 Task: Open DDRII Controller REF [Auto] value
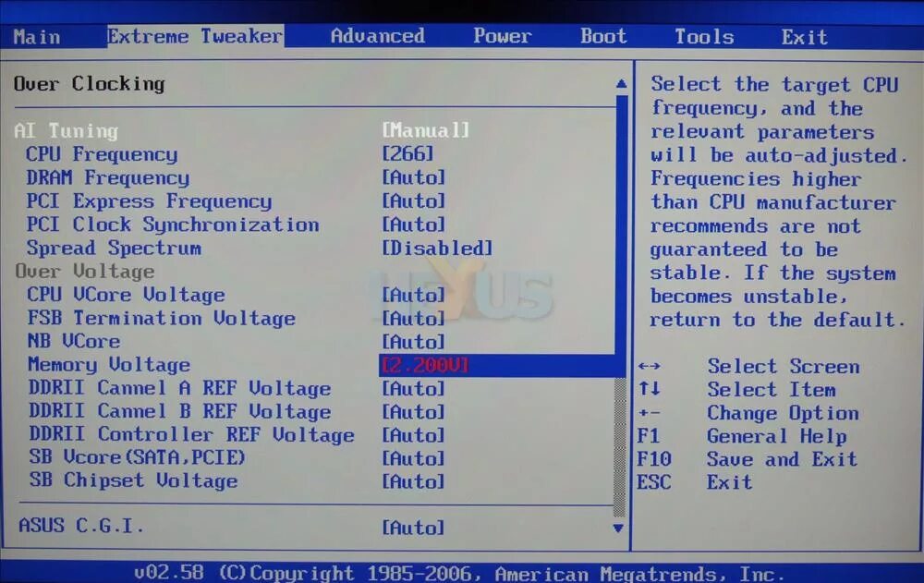pyautogui.click(x=414, y=435)
